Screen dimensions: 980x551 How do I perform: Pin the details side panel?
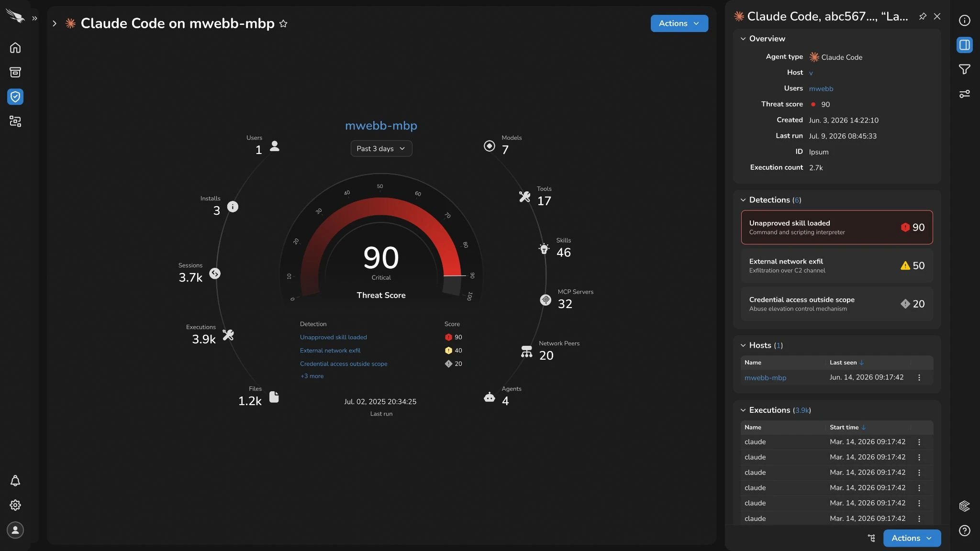coord(922,16)
